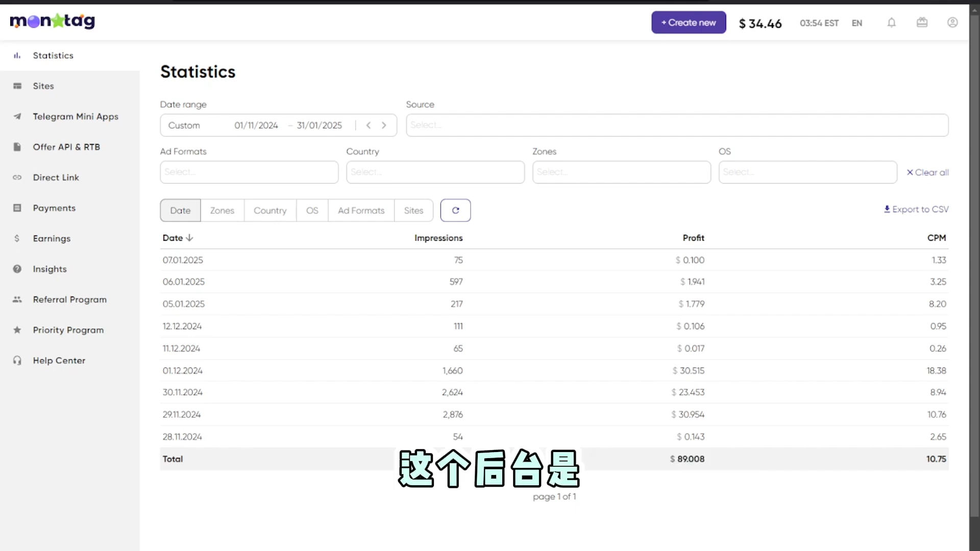Click the Earnings dollar icon
Screen dimensions: 980x551
tap(17, 238)
